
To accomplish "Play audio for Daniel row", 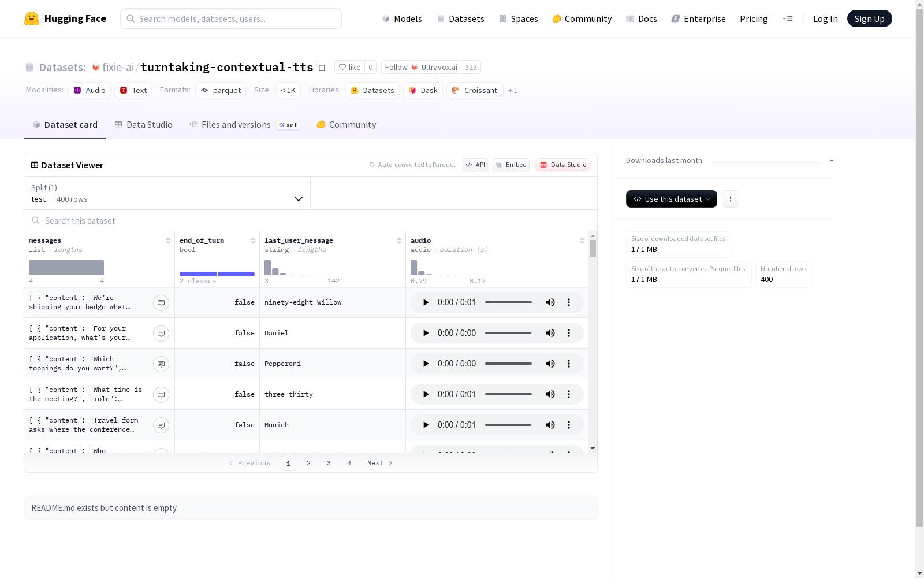I will (x=426, y=333).
